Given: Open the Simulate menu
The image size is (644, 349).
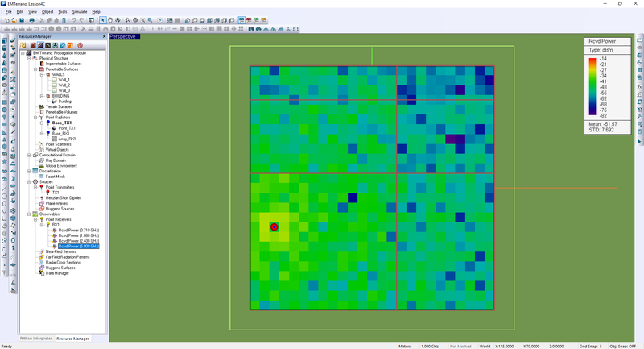Looking at the screenshot, I should point(80,12).
